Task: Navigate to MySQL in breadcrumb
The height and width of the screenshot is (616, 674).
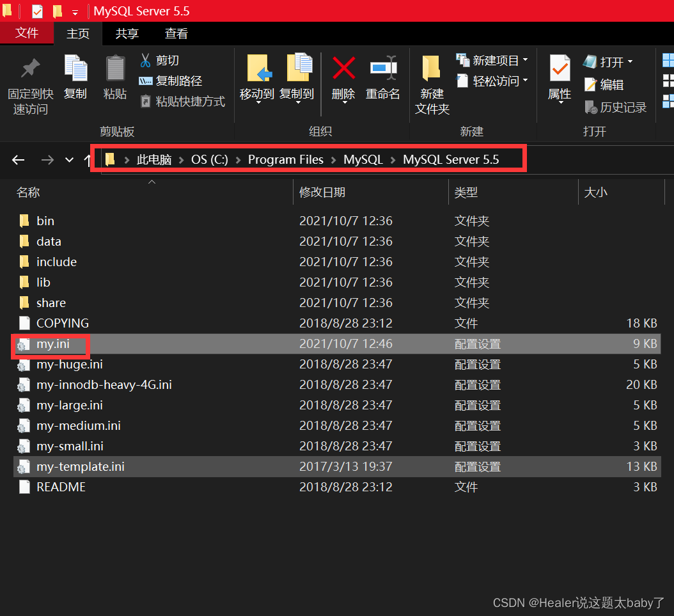Action: click(x=363, y=160)
